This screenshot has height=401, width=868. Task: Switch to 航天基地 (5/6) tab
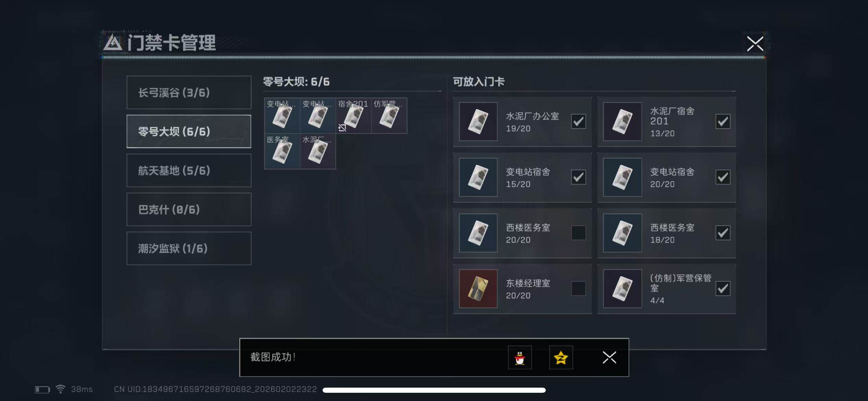[189, 170]
